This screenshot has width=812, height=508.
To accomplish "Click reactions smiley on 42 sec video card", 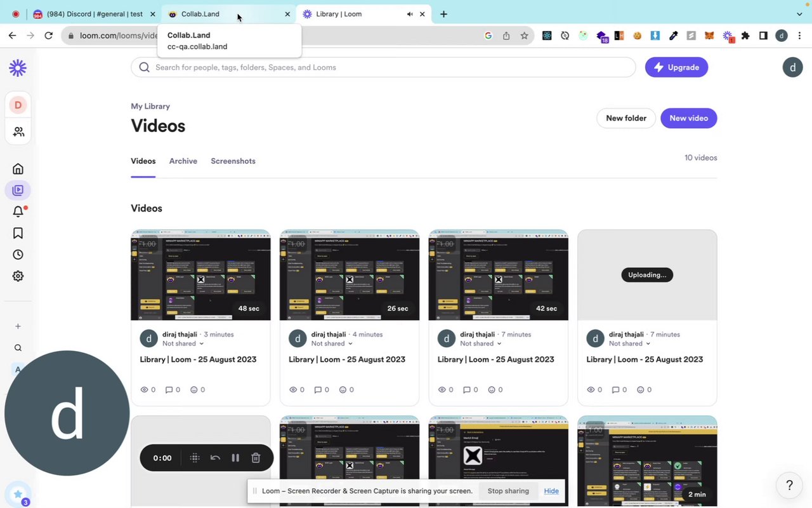I will 491,390.
